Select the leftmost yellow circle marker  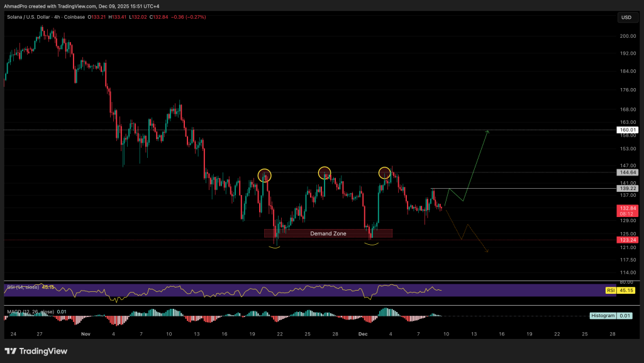pyautogui.click(x=265, y=174)
